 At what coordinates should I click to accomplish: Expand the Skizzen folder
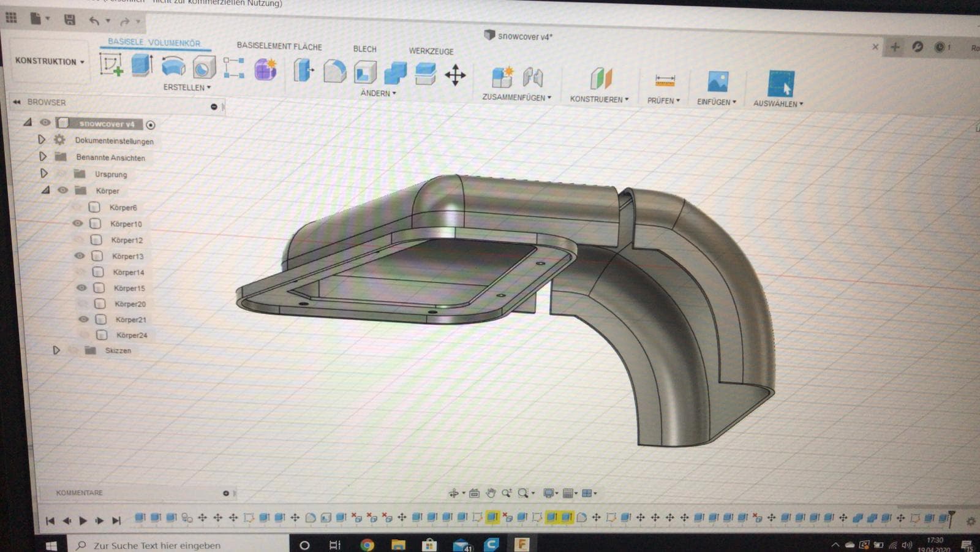56,350
